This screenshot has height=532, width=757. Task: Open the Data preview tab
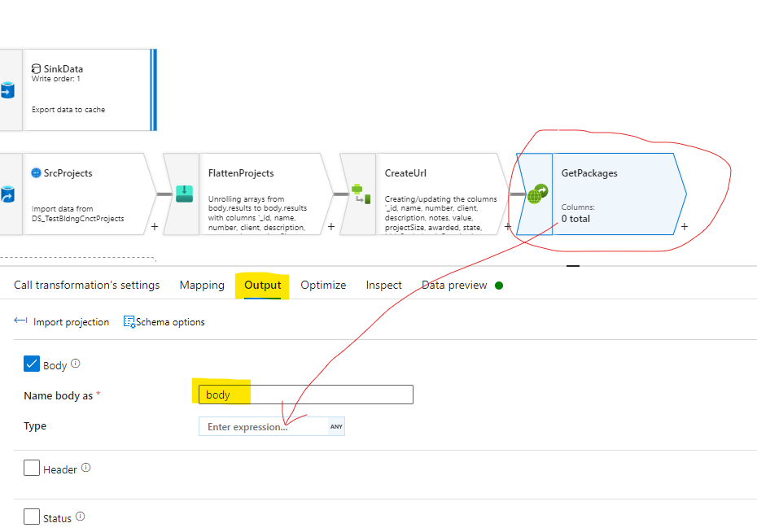(454, 285)
